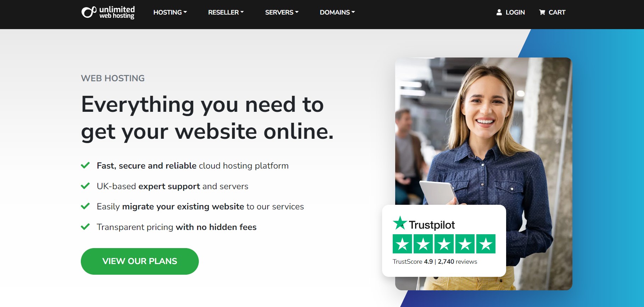
Task: Click the Unlimited Web Hosting infinity logo
Action: click(x=89, y=12)
